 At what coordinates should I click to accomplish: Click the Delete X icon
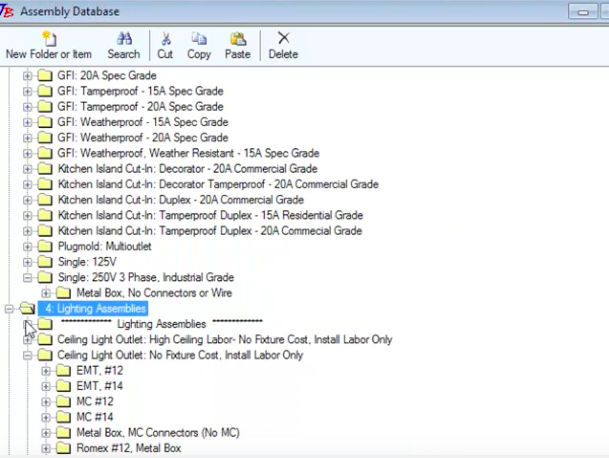tap(284, 38)
